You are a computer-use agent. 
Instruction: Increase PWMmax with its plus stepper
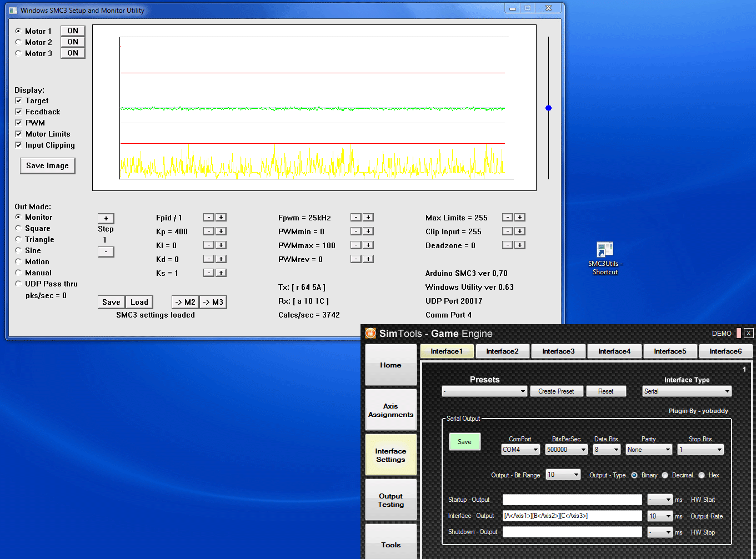(368, 245)
